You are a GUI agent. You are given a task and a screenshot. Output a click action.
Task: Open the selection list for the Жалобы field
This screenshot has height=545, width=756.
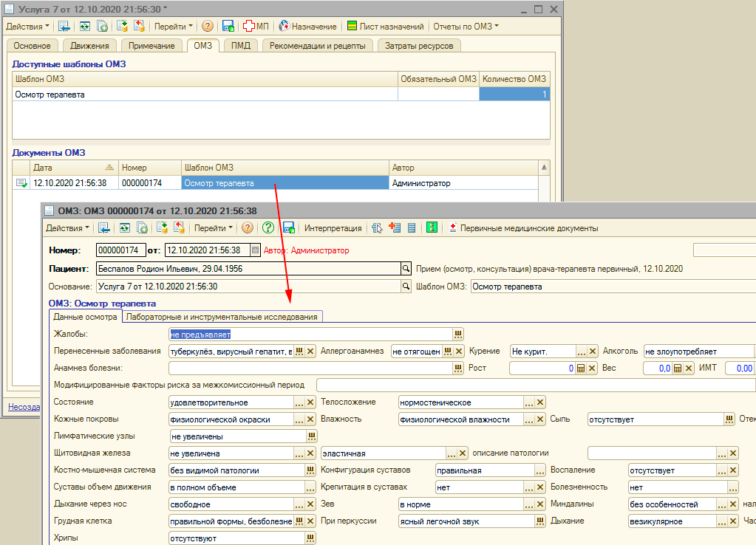[457, 335]
